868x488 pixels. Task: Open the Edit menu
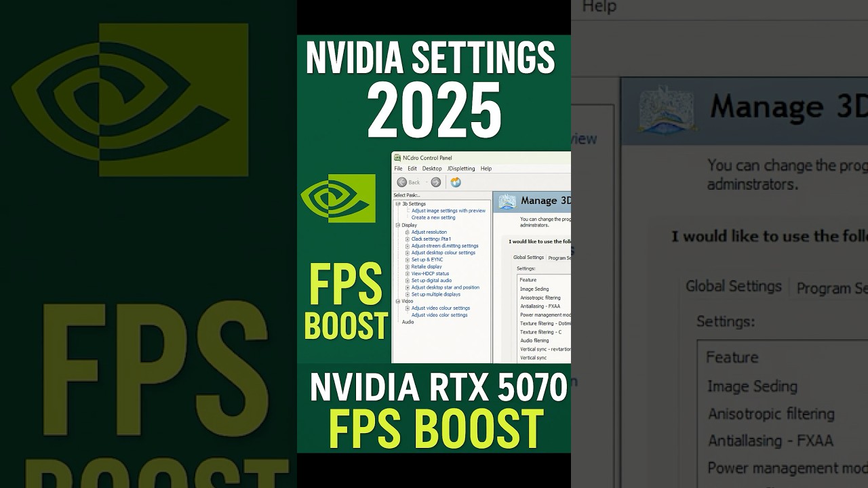click(x=412, y=169)
